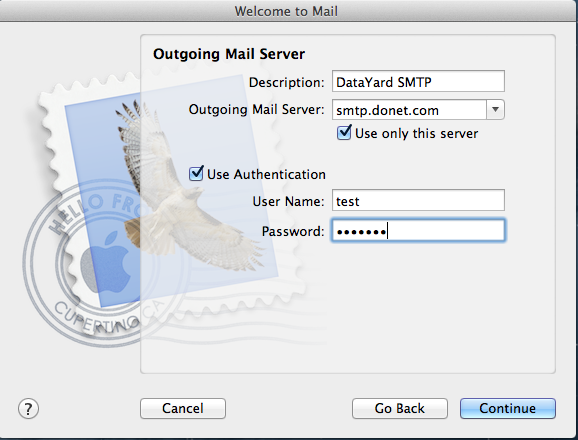578x440 pixels.
Task: Click the Use Authentication label text
Action: [266, 174]
